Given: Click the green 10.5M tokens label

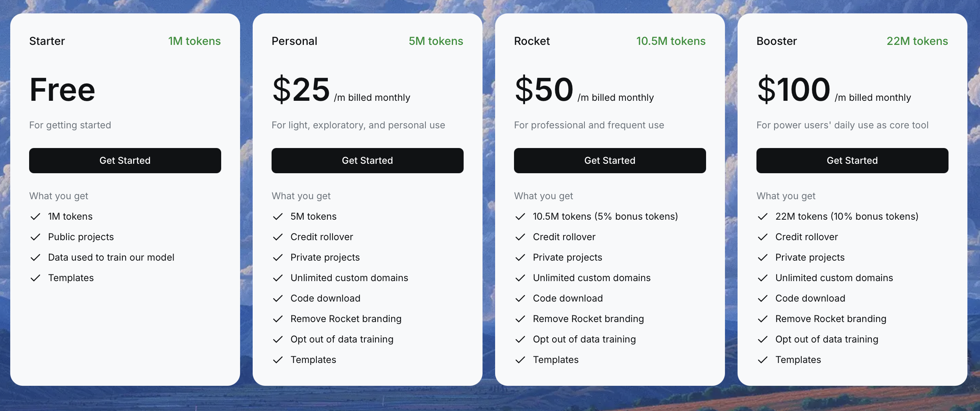Looking at the screenshot, I should [671, 41].
